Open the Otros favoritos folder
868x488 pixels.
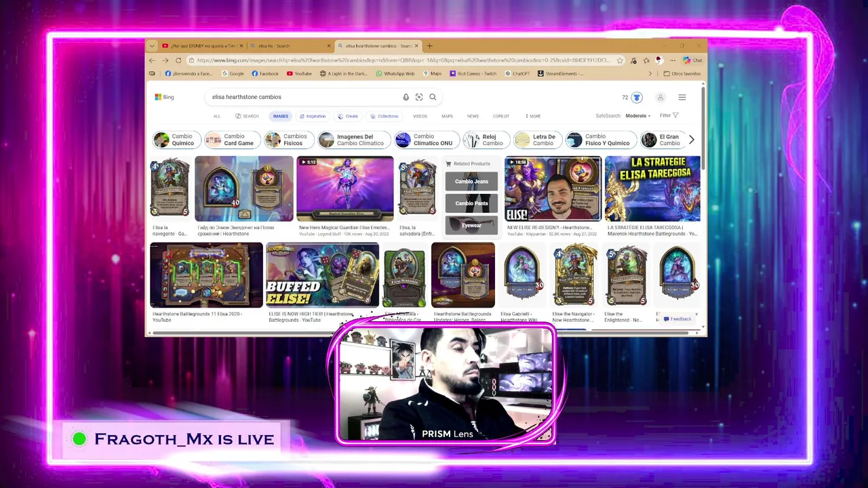point(682,74)
